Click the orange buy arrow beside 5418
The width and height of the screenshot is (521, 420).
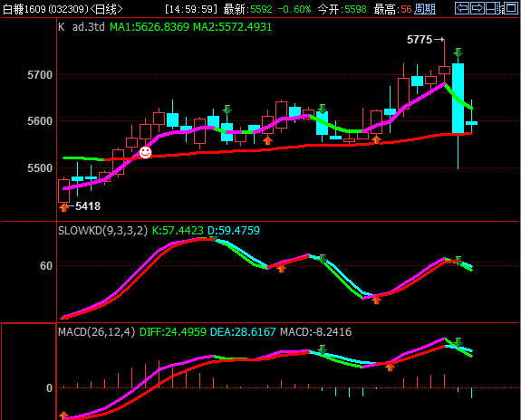click(x=63, y=207)
